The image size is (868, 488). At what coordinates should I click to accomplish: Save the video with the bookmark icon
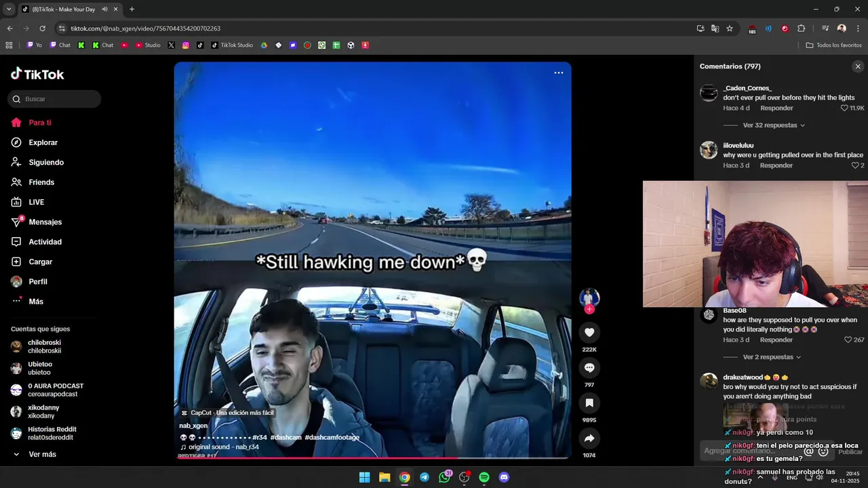pos(589,403)
